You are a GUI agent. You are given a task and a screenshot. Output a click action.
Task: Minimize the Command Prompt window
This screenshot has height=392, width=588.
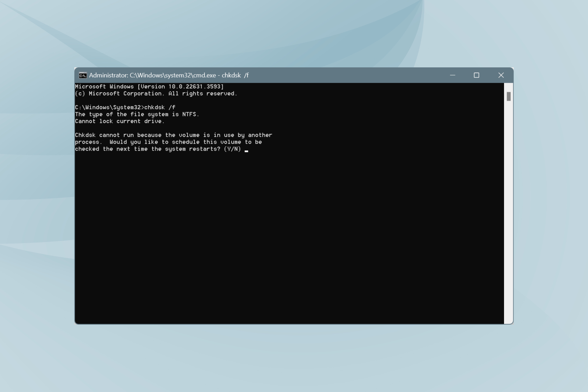(x=452, y=75)
